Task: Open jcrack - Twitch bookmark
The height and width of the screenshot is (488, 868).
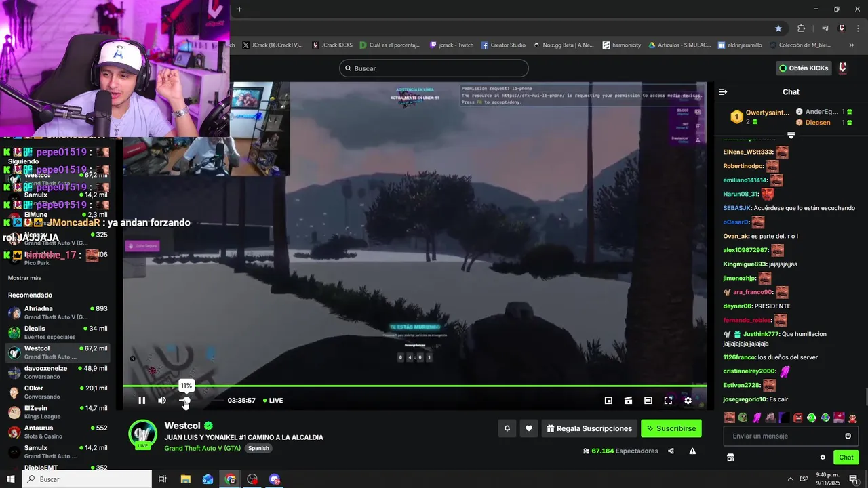Action: click(x=452, y=45)
